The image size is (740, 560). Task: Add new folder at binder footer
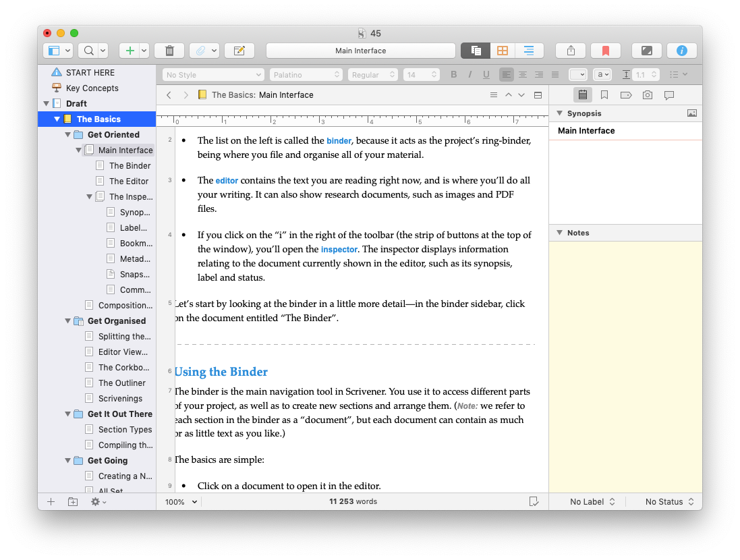pos(73,501)
